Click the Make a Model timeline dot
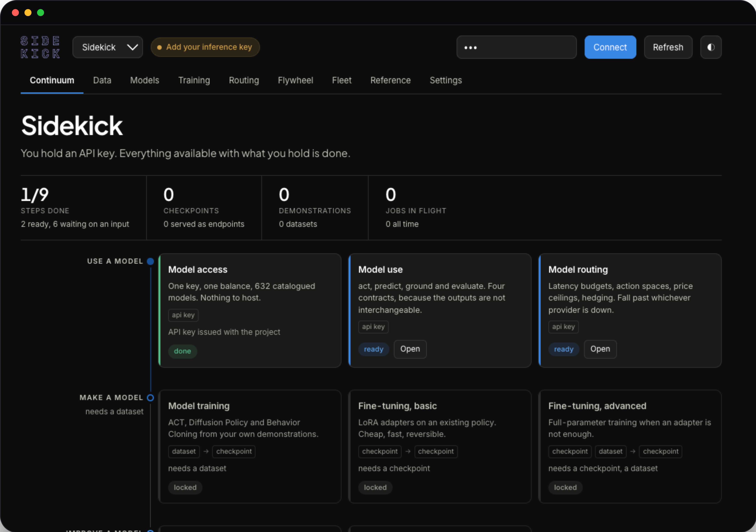The height and width of the screenshot is (532, 756). (x=151, y=398)
